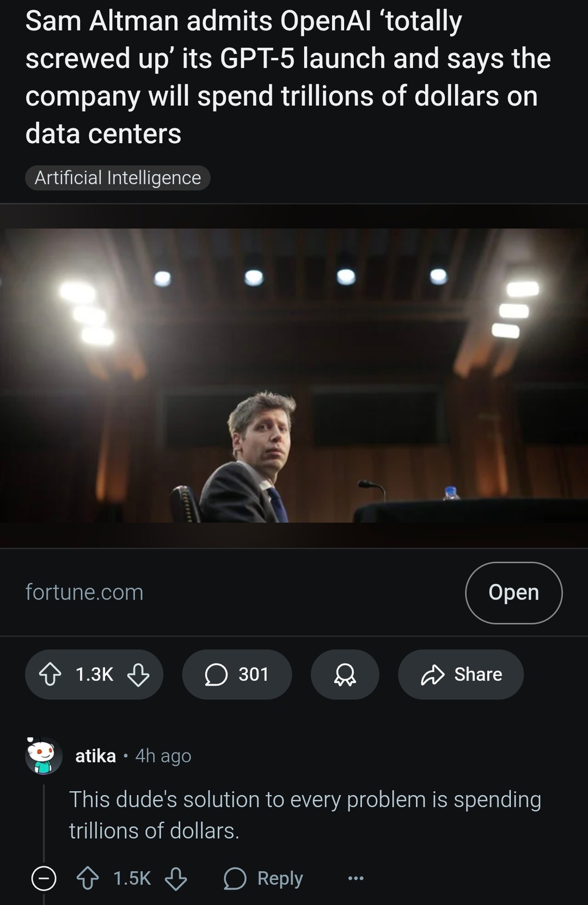Select atika's comment text

click(x=305, y=815)
